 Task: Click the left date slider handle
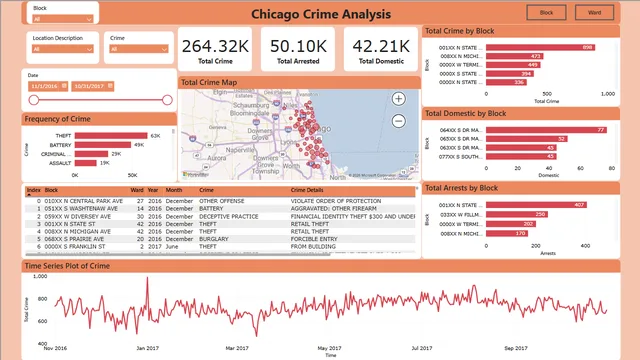coord(34,100)
